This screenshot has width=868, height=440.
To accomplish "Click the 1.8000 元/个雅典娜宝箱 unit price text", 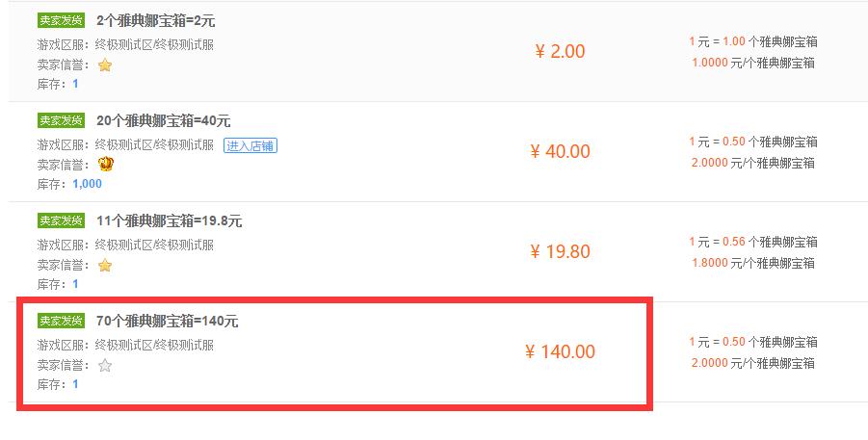I will pyautogui.click(x=752, y=263).
